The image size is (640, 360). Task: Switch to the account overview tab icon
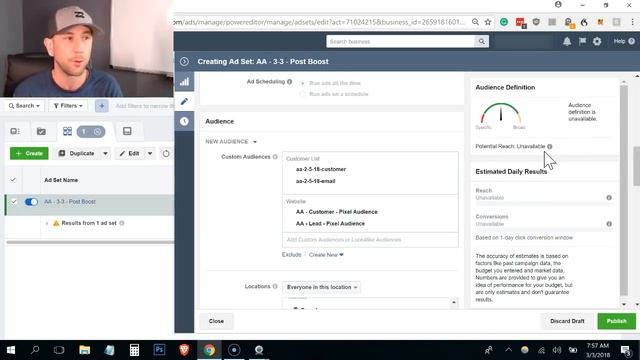[x=15, y=131]
